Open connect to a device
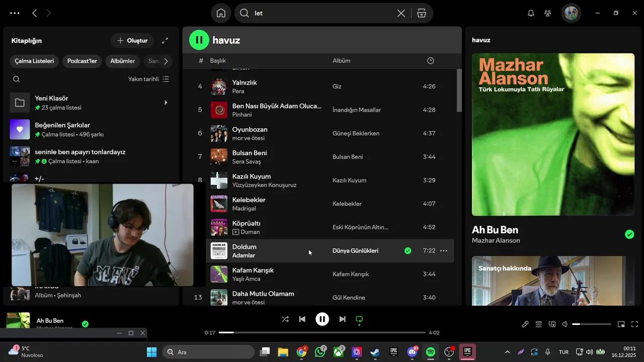 point(552,324)
